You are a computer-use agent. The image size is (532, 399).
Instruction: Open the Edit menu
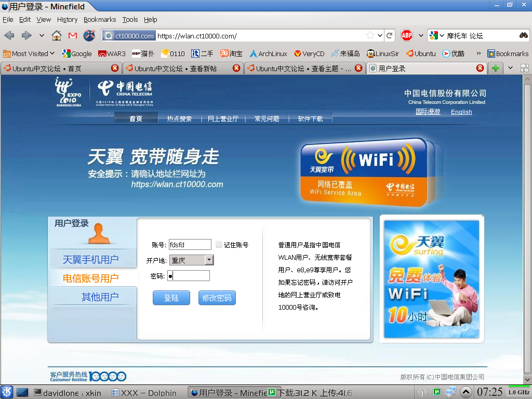click(x=25, y=20)
